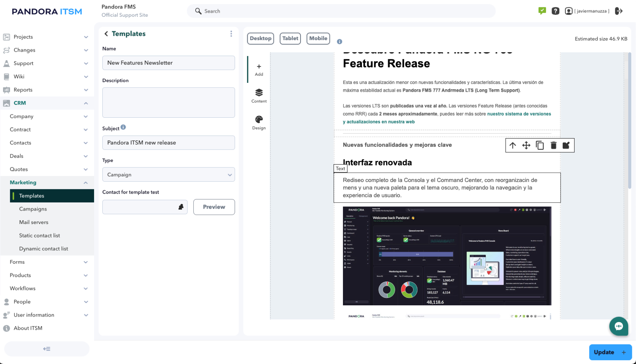Click the Contact for template test field
Viewport: 636px width, 364px height.
tap(145, 207)
